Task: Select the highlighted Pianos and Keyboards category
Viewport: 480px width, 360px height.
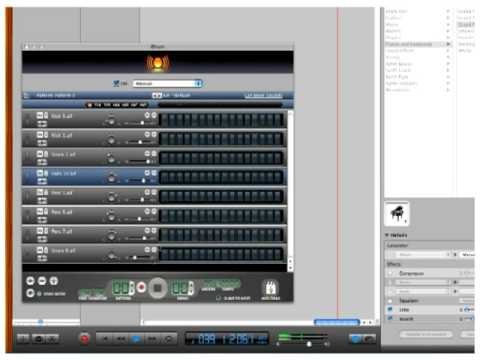Action: [418, 44]
